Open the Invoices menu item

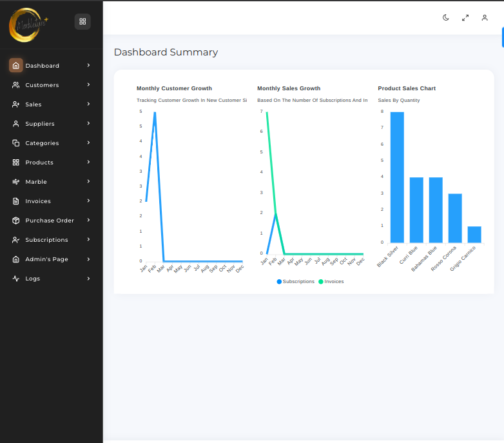pos(51,201)
